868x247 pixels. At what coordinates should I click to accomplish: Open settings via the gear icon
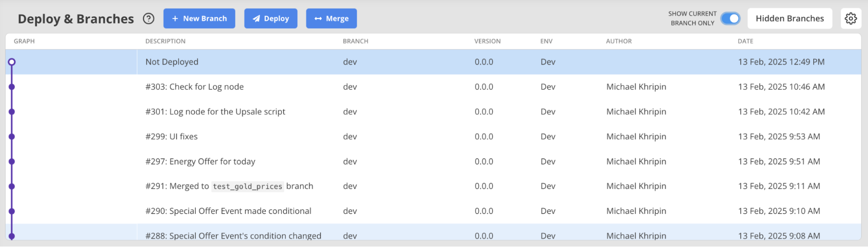pos(851,19)
